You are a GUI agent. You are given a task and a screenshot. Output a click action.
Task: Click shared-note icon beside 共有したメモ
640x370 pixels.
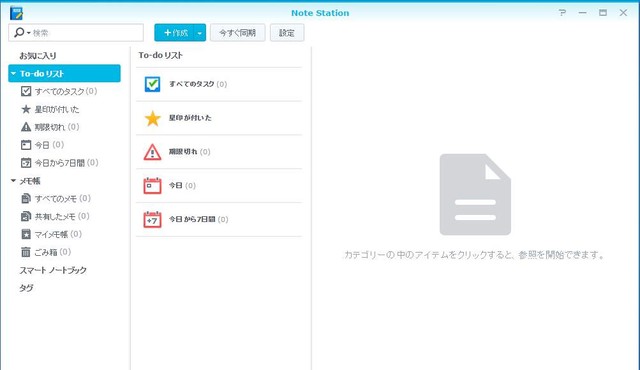click(26, 216)
